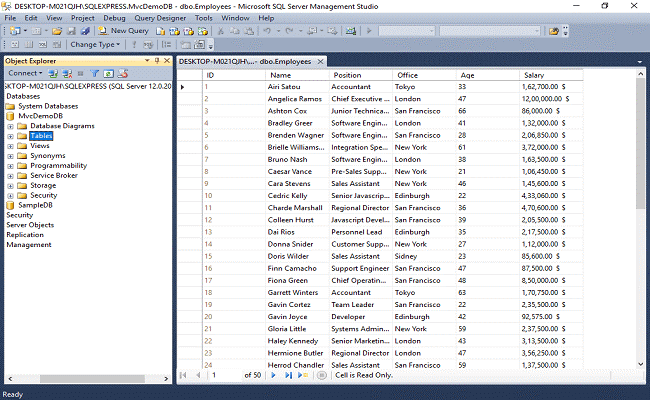The width and height of the screenshot is (650, 400).
Task: Open the File menu
Action: (10, 18)
